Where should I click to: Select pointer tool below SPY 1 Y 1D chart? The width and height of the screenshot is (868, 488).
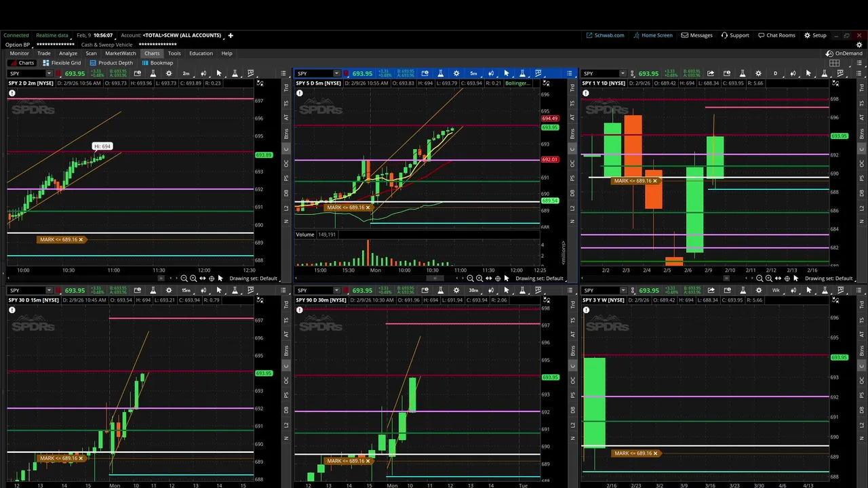pos(795,279)
